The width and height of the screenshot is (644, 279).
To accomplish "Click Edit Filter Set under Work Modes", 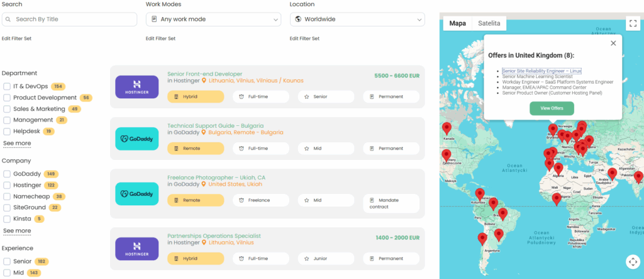I will coord(160,38).
